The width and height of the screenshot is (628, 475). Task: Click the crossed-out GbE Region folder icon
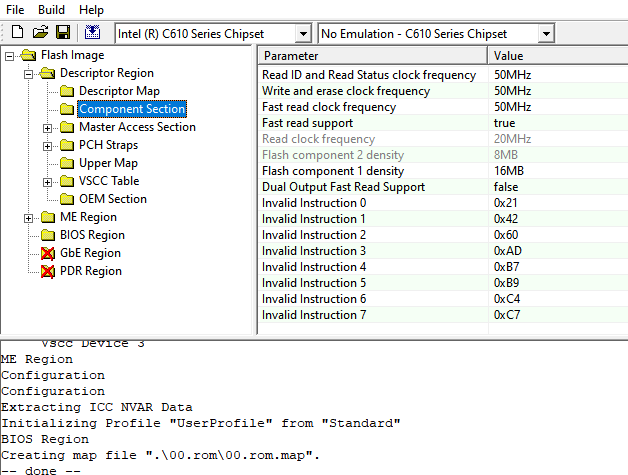click(x=48, y=253)
